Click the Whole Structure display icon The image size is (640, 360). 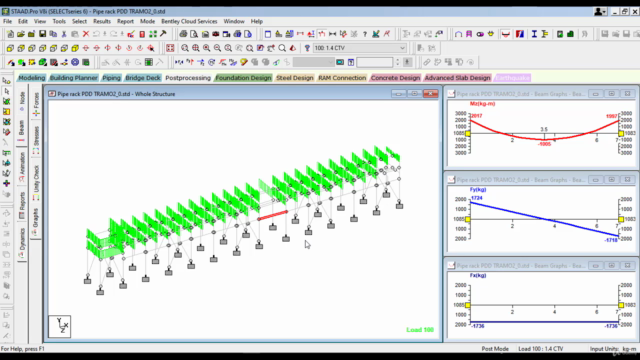[170, 48]
